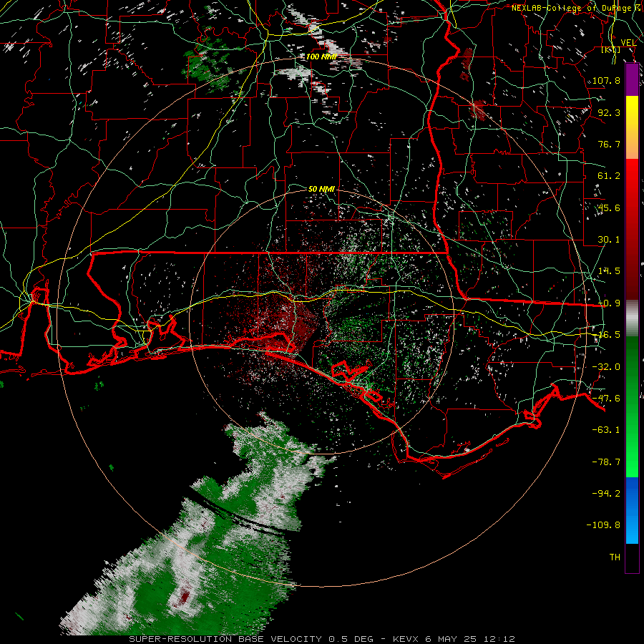Image resolution: width=644 pixels, height=644 pixels.
Task: Click the 92.3 velocity scale value
Action: [x=609, y=112]
